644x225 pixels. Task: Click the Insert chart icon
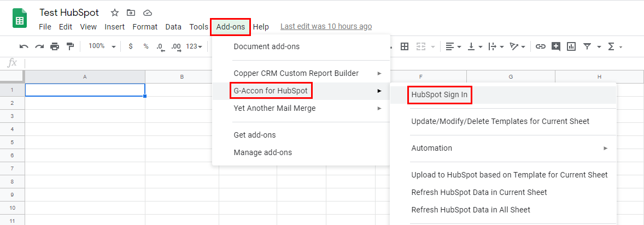[x=571, y=46]
